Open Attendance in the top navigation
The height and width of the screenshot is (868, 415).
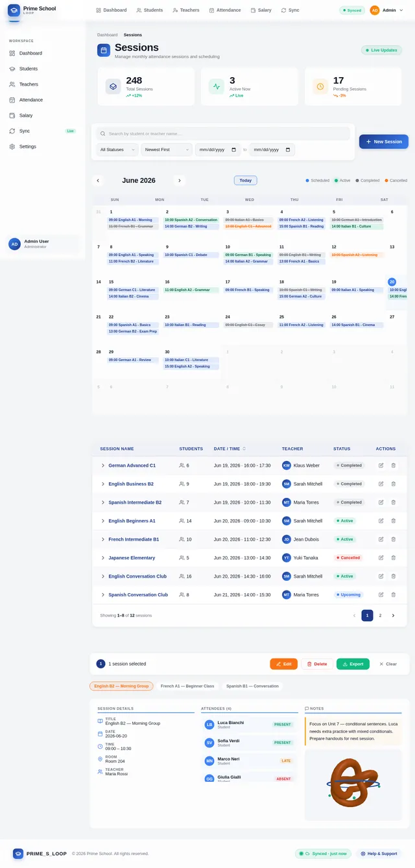[x=225, y=10]
